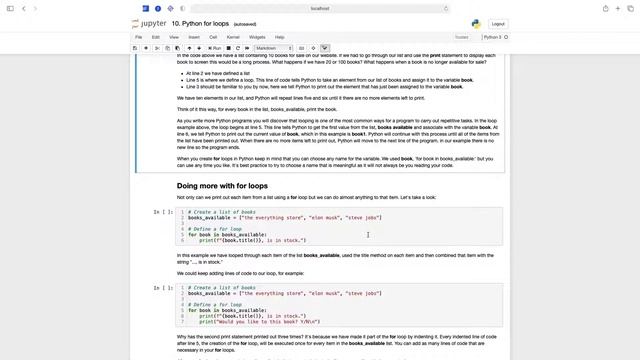640x360 pixels.
Task: Click the purple diamond extension icon
Action: tap(170, 8)
